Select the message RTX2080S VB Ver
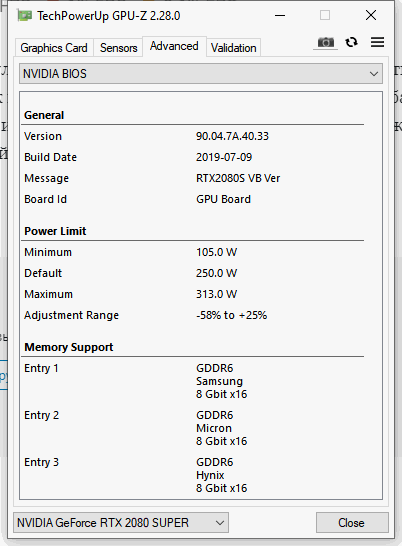This screenshot has width=402, height=546. [x=238, y=178]
